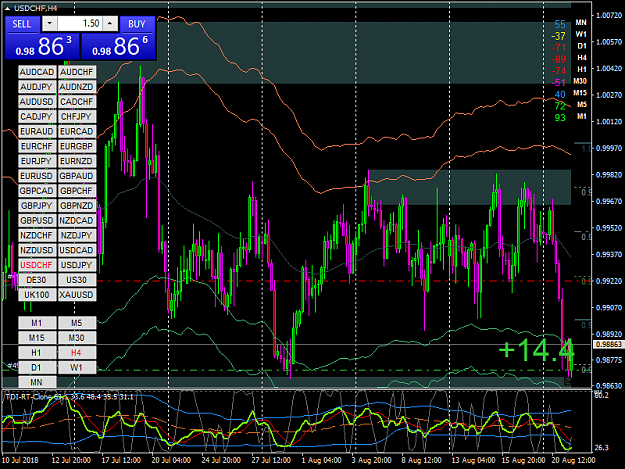625x469 pixels.
Task: Switch chart to AUDCHF symbol
Action: click(x=77, y=72)
